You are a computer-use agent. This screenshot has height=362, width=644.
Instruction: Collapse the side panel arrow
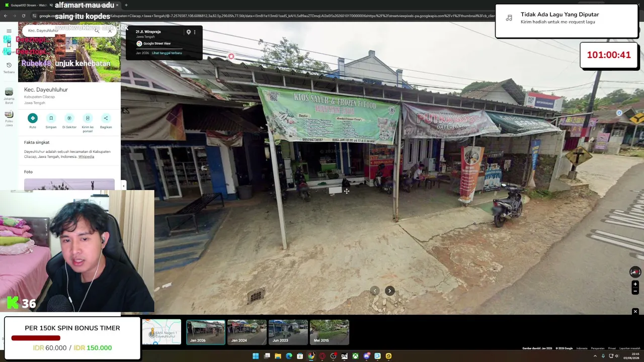[123, 186]
